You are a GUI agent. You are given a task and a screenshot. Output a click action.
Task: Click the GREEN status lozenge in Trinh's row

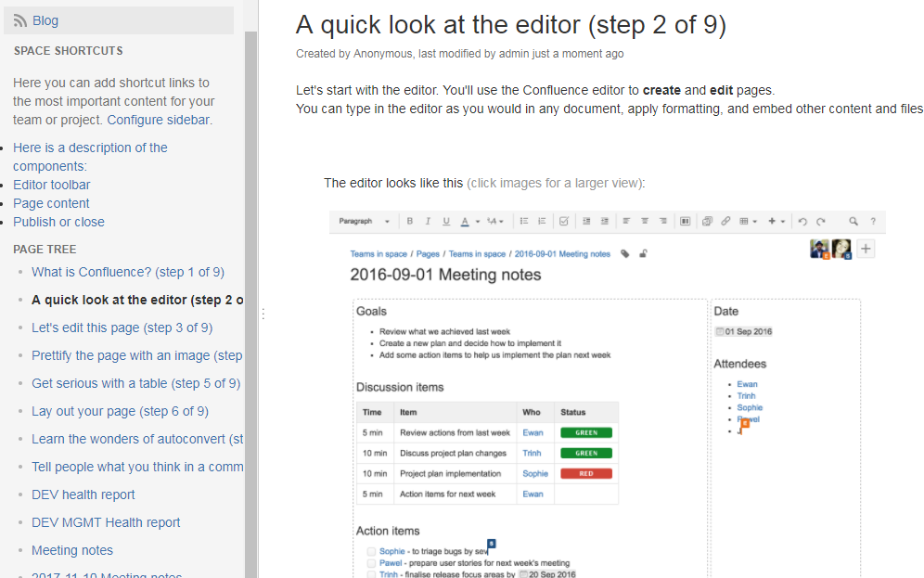tap(586, 453)
